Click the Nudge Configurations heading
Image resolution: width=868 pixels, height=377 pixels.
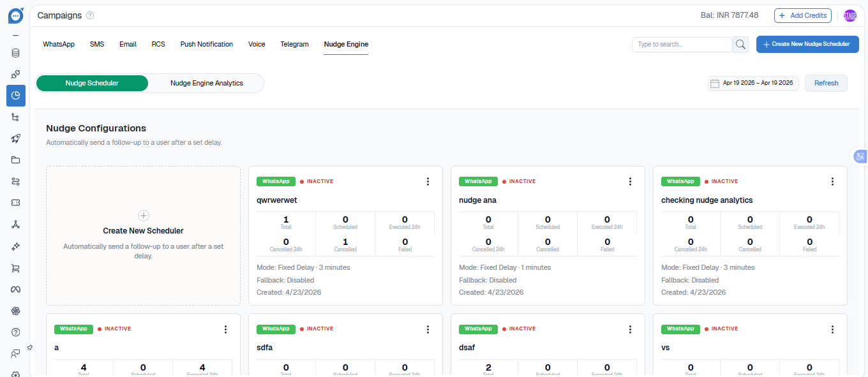coord(96,128)
